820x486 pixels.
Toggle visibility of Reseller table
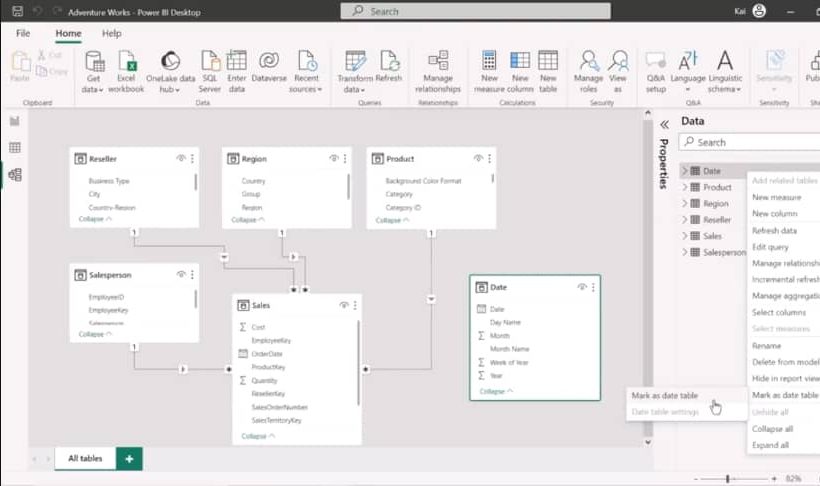coord(181,158)
